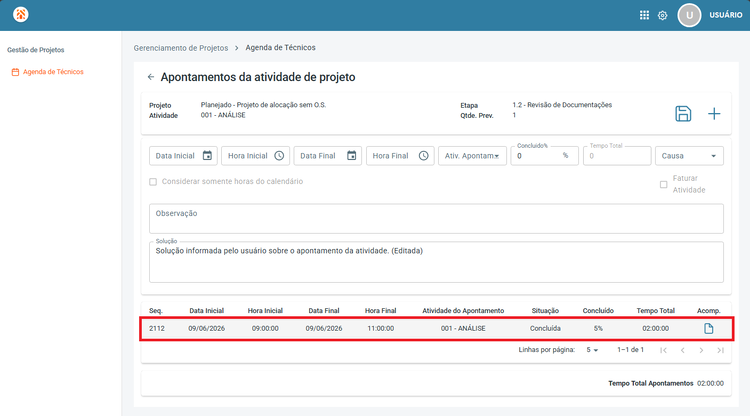Viewport: 750px width, 416px height.
Task: Check the Faturar Atividade box
Action: pyautogui.click(x=663, y=184)
